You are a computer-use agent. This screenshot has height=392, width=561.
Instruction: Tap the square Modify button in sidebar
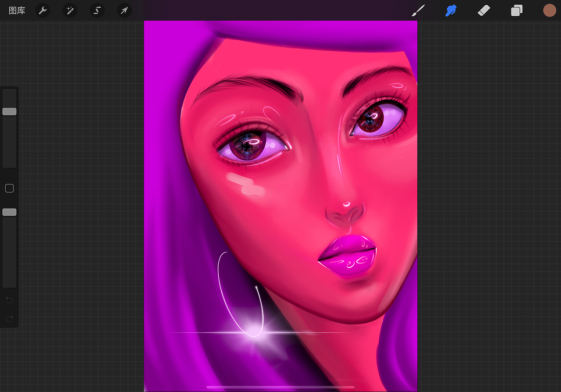pyautogui.click(x=9, y=189)
